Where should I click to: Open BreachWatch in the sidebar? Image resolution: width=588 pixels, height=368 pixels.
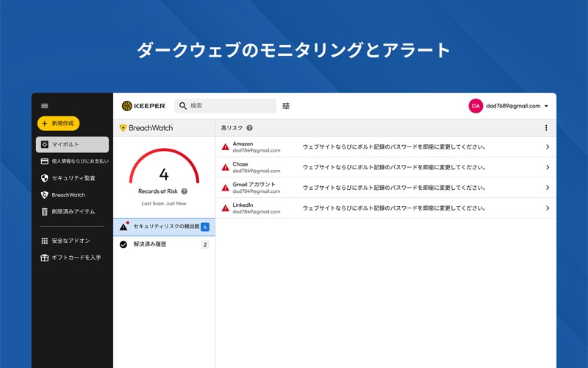coord(63,195)
